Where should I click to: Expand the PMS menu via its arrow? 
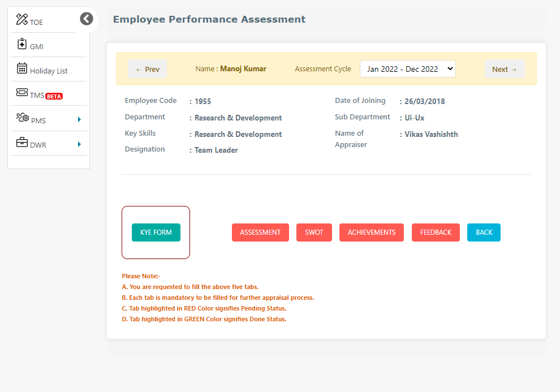[x=80, y=119]
